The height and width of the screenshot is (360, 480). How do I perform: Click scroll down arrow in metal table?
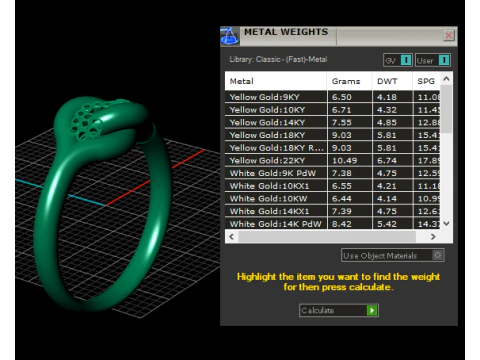pos(446,223)
